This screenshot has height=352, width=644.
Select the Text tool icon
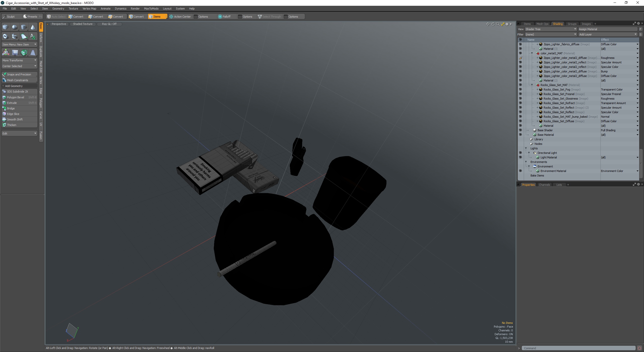(x=33, y=36)
